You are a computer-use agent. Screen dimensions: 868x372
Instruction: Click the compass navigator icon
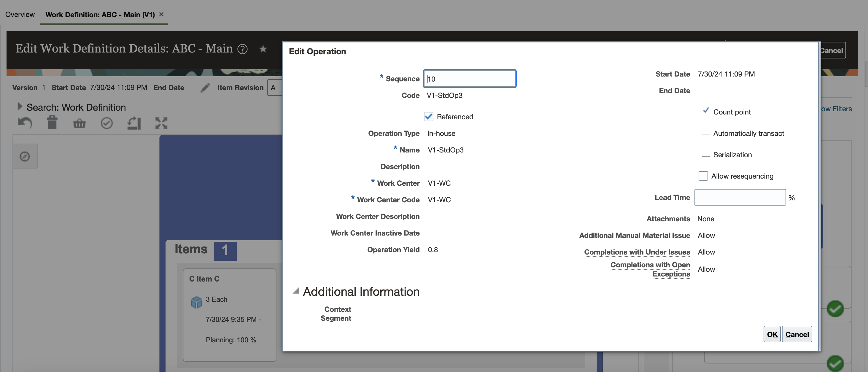25,156
